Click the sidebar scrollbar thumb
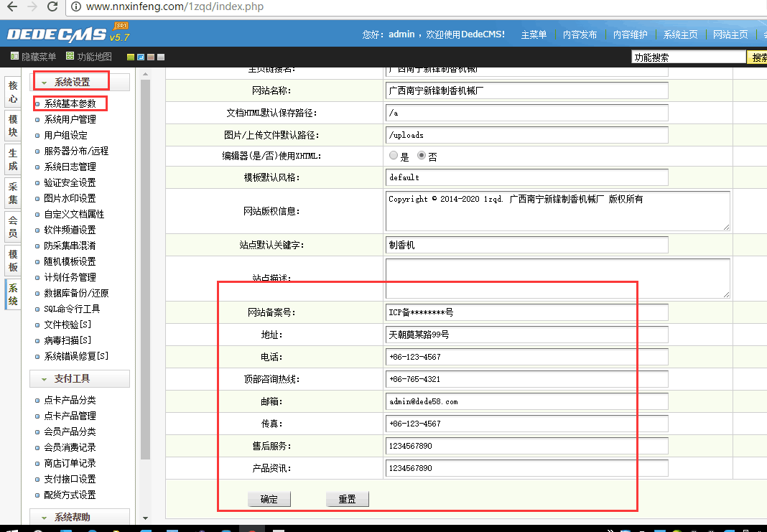Viewport: 767px width, 532px height. pos(145,269)
